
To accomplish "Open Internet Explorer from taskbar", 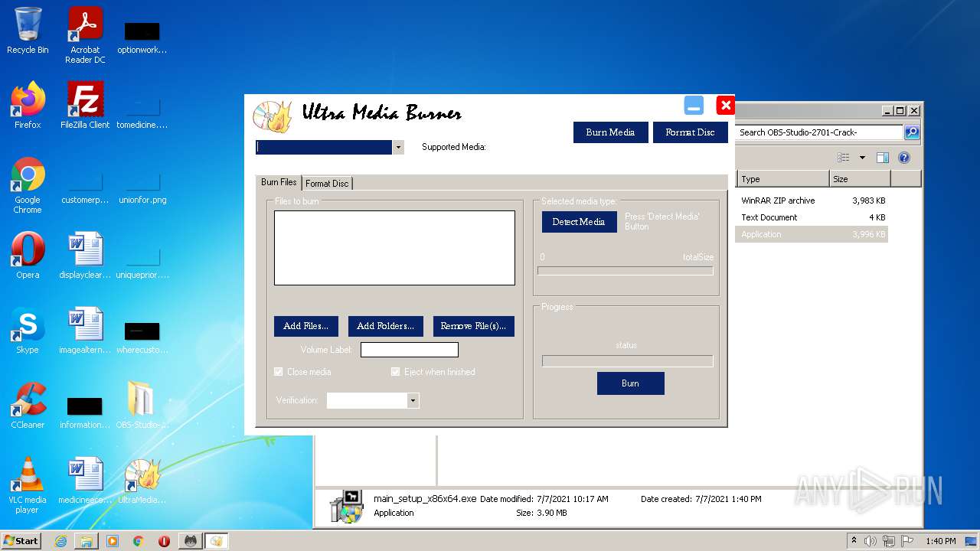I will click(60, 541).
